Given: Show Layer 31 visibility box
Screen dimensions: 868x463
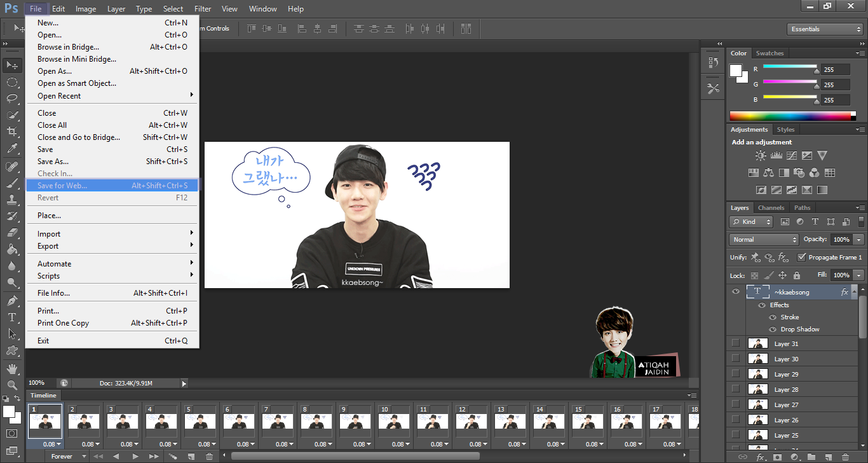Looking at the screenshot, I should (736, 343).
